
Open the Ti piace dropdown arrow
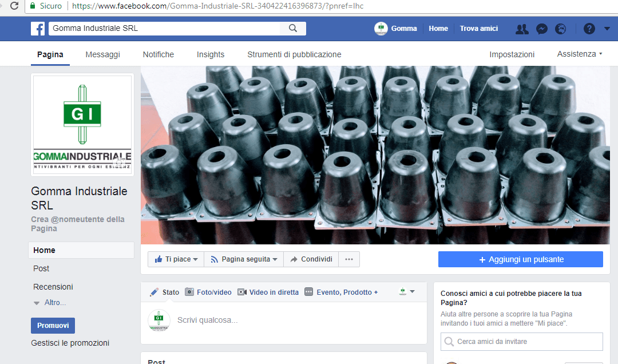pyautogui.click(x=194, y=259)
